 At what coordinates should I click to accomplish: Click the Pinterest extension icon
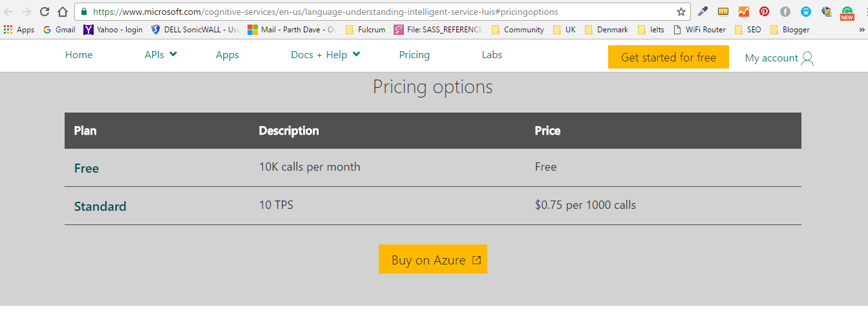[x=765, y=12]
